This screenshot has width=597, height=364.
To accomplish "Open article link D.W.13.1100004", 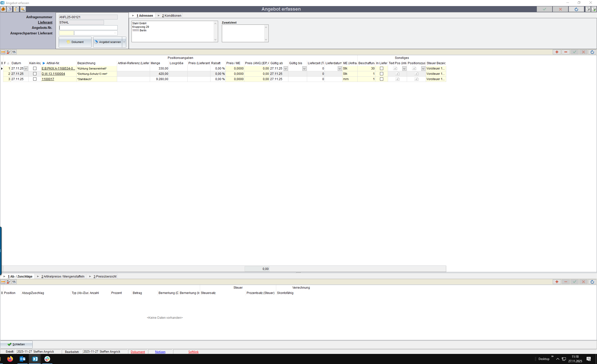I will click(53, 74).
